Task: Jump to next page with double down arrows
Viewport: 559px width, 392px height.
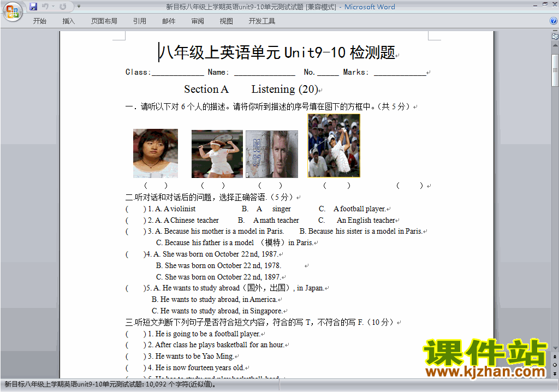Action: [555, 373]
